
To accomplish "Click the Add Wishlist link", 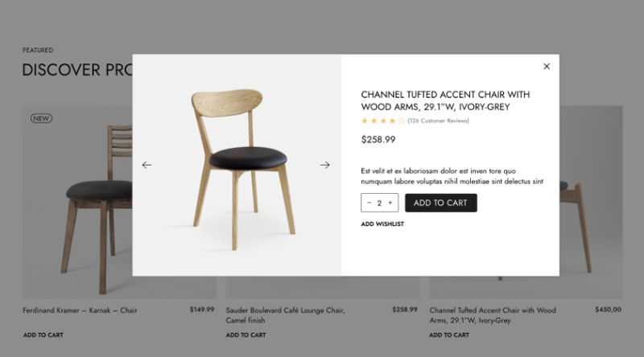I will (382, 224).
